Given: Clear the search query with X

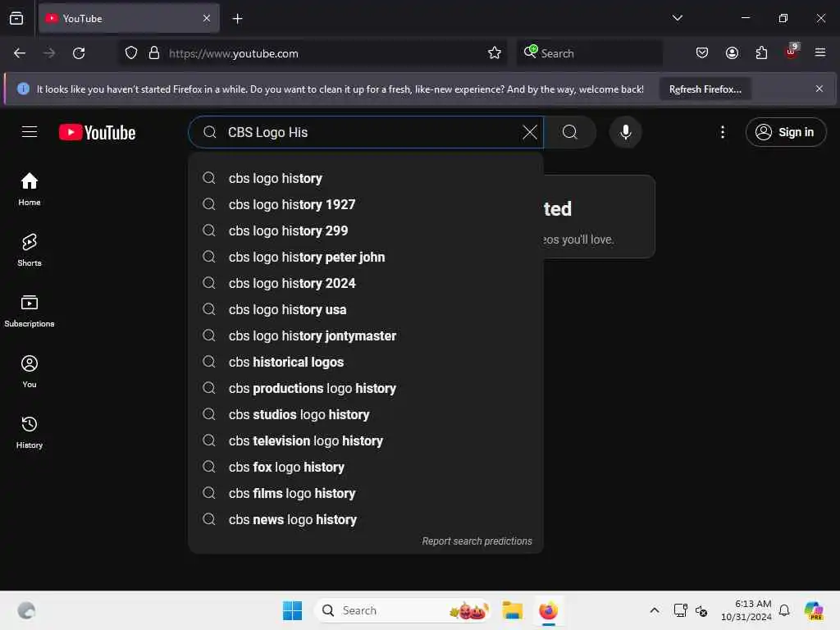Looking at the screenshot, I should pos(529,132).
